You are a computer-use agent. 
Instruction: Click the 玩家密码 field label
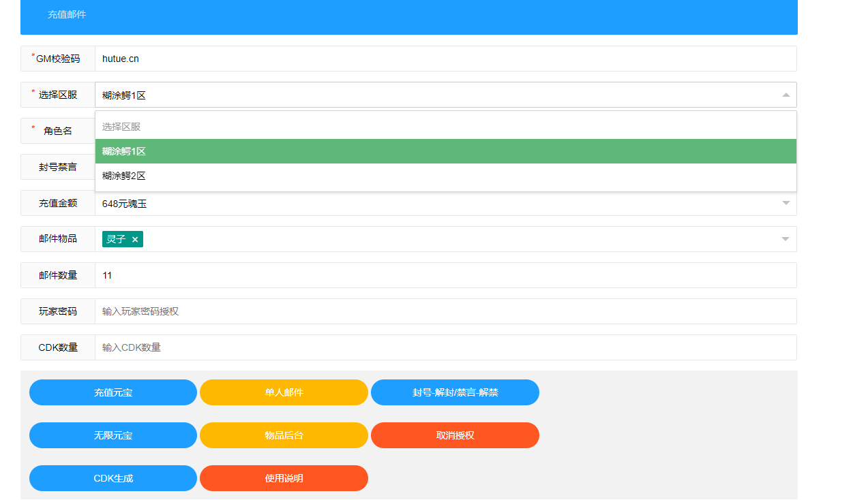pyautogui.click(x=58, y=311)
